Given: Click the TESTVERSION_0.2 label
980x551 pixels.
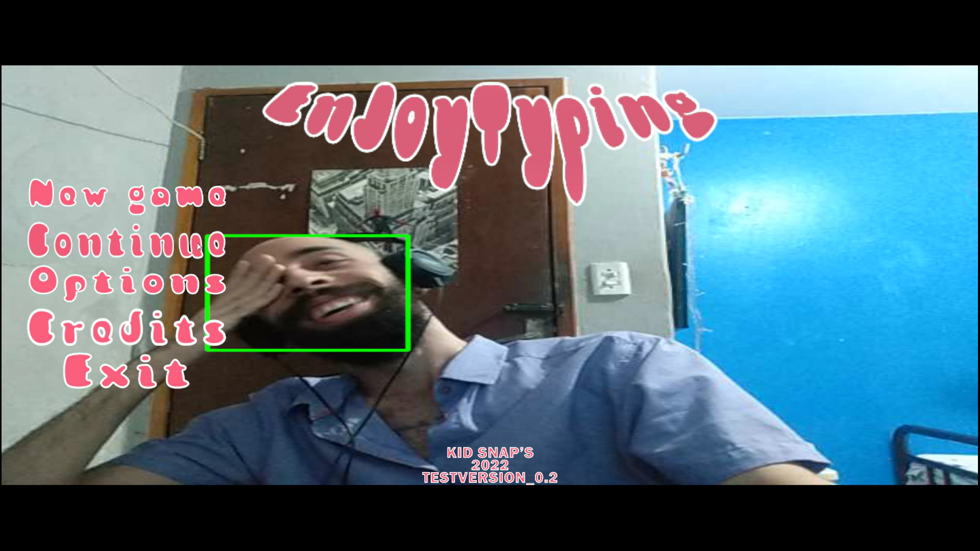Looking at the screenshot, I should tap(491, 479).
